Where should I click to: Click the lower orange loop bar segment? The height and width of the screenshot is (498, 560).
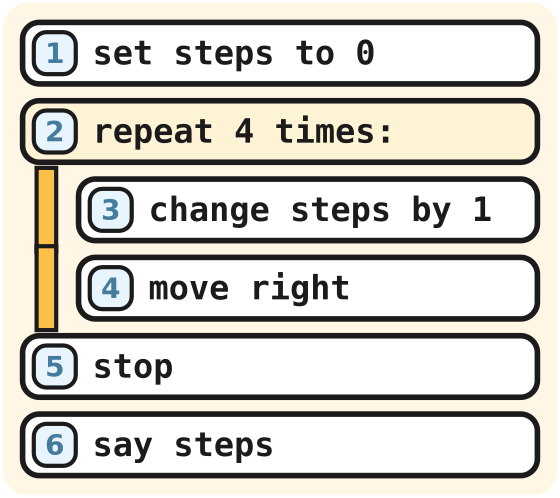[x=46, y=289]
